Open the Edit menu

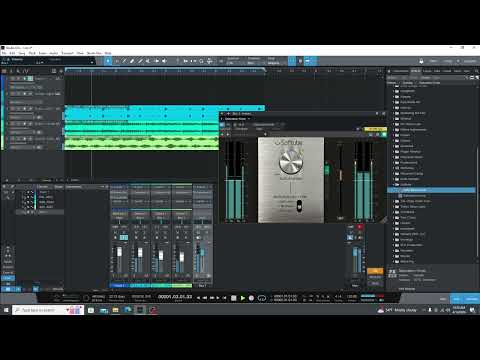pyautogui.click(x=12, y=53)
